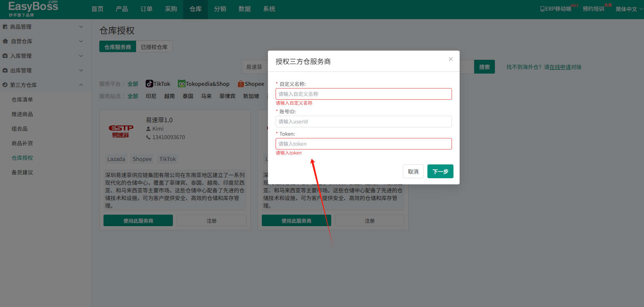The image size is (644, 307).
Task: Click the Shopee tag on 易速菲1.0
Action: (x=142, y=159)
